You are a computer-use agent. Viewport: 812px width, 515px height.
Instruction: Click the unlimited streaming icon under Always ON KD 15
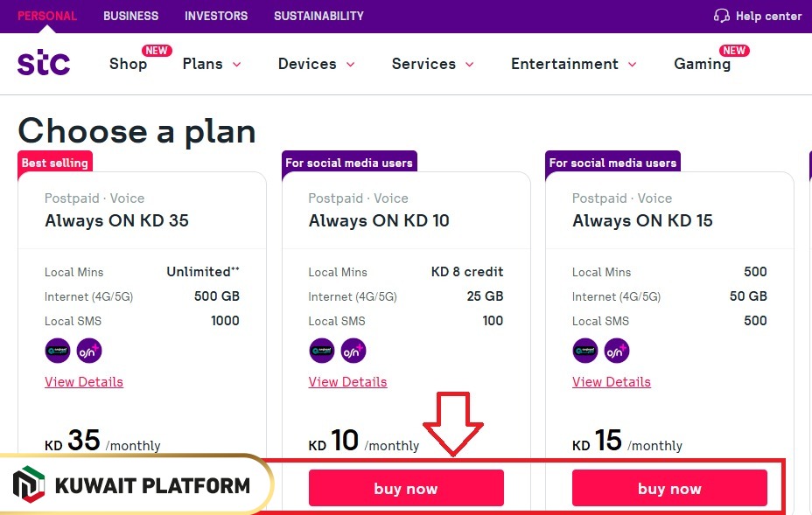point(585,350)
